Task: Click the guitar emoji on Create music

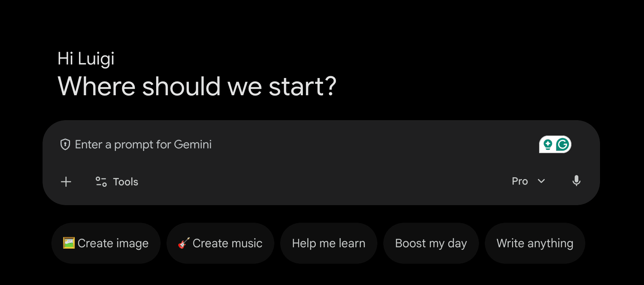Action: [184, 243]
